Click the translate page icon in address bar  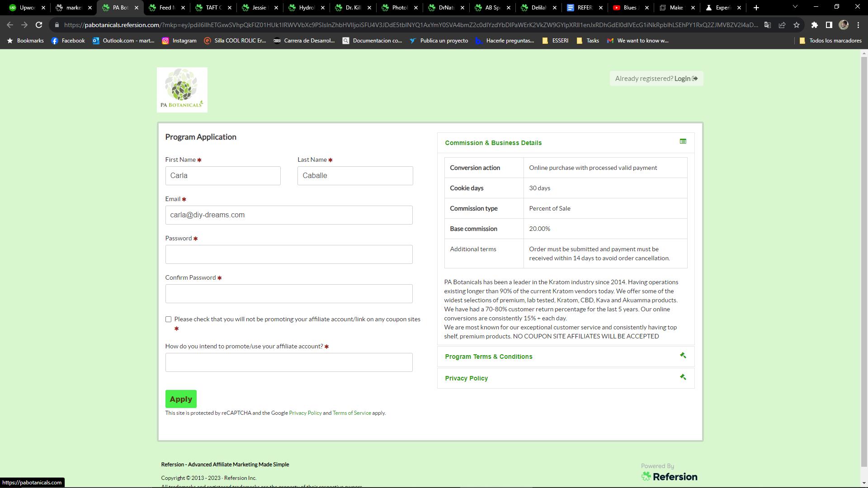768,25
